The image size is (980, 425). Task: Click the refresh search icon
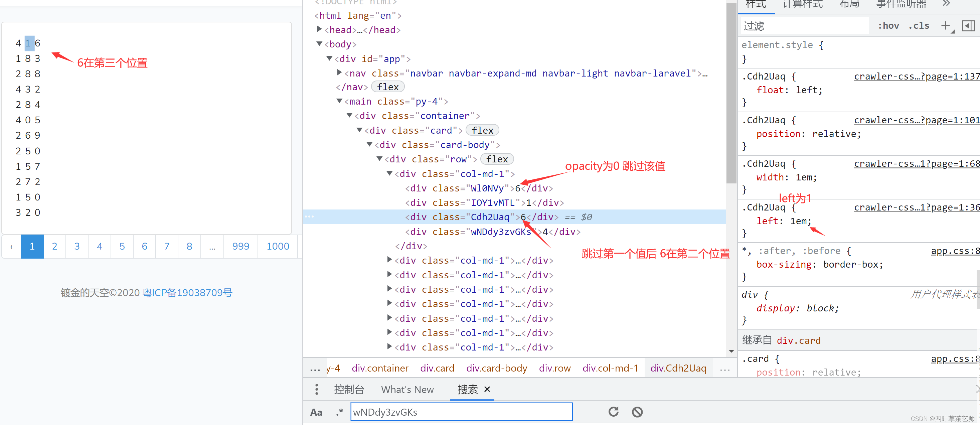(x=613, y=412)
